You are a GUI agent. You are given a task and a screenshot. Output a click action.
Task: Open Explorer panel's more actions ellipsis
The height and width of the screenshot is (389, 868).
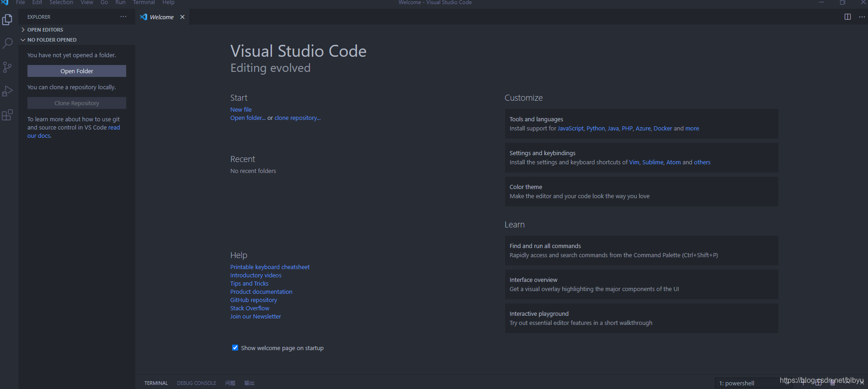pos(123,17)
